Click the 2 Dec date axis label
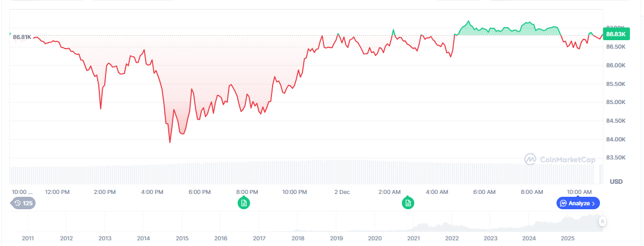This screenshot has width=644, height=246. [x=342, y=192]
